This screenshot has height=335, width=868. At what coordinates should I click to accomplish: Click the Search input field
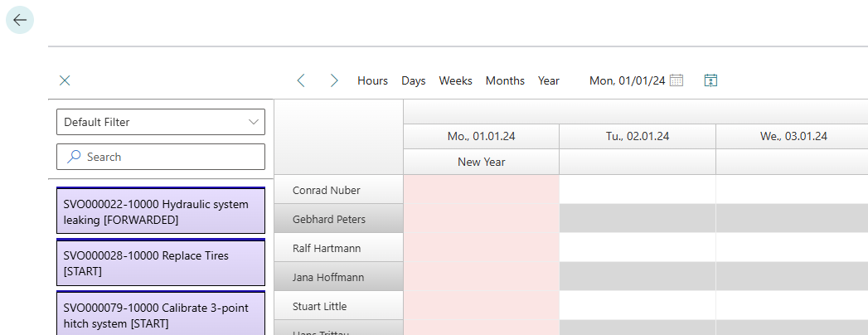[166, 157]
